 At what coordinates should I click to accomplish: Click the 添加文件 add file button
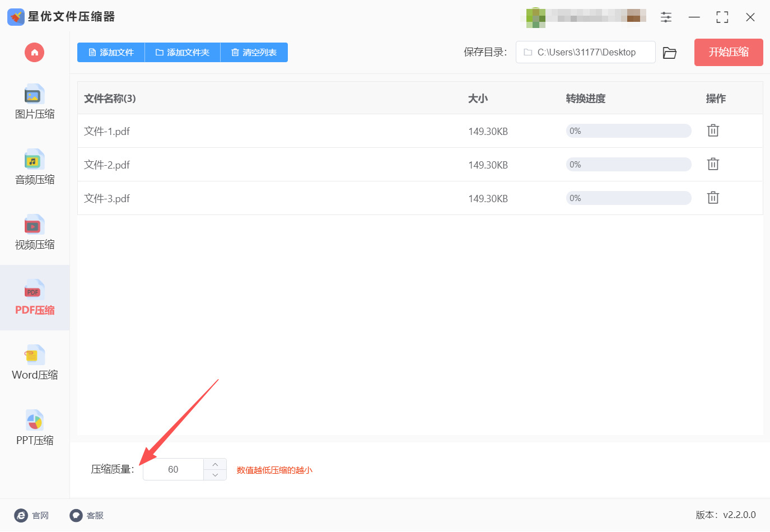111,53
